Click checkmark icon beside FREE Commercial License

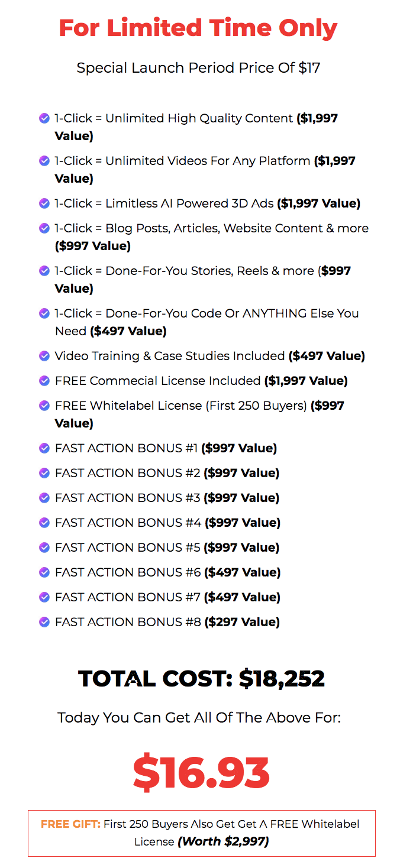(44, 381)
